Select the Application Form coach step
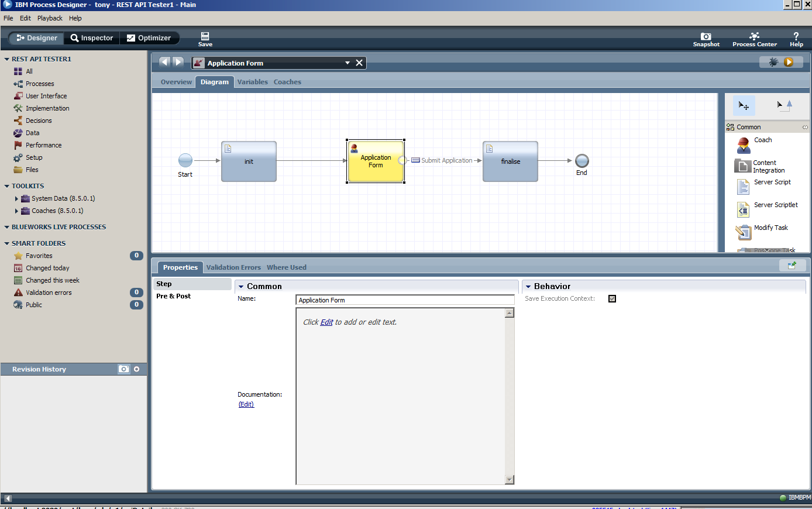The height and width of the screenshot is (509, 812). (376, 161)
